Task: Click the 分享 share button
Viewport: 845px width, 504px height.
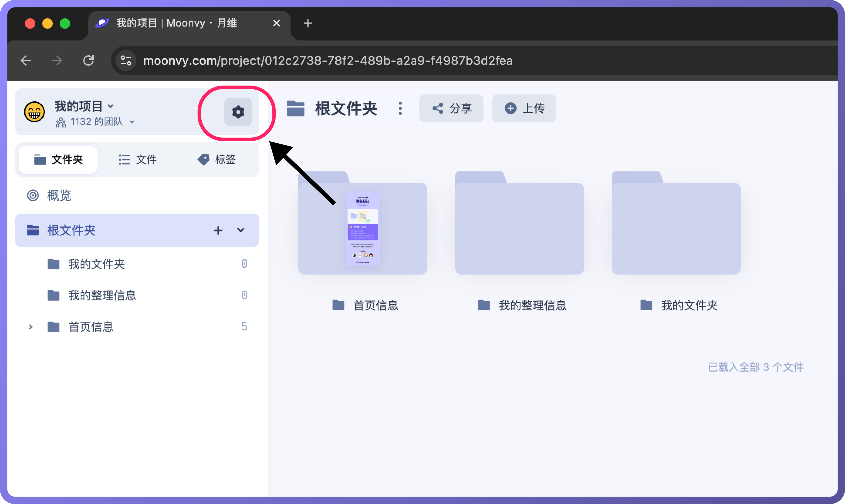Action: (x=451, y=108)
